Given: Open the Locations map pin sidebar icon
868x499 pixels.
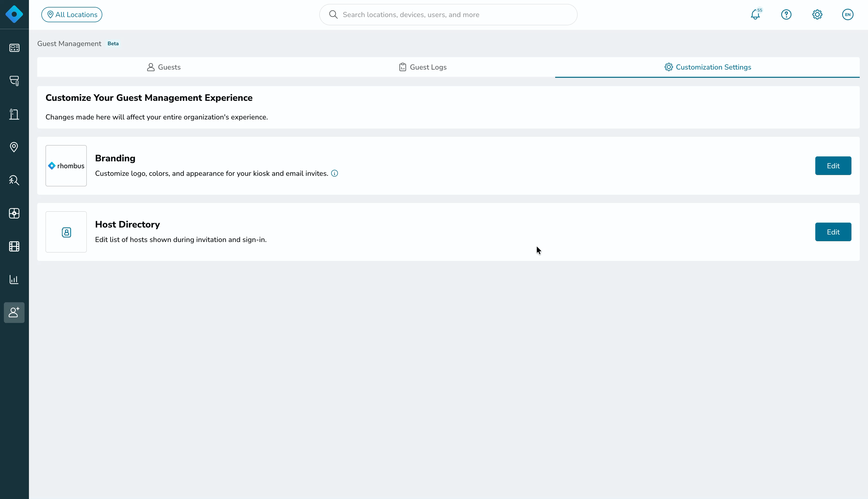Looking at the screenshot, I should point(14,147).
